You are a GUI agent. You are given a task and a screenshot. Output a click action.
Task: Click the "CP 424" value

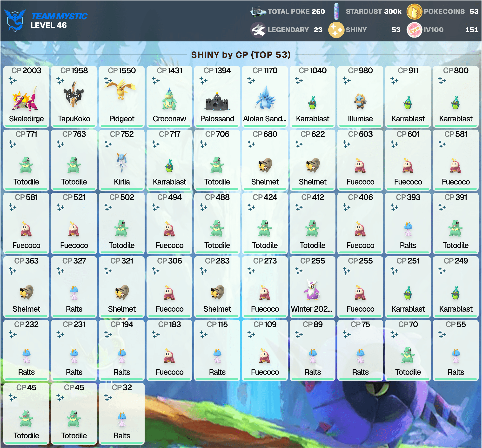265,197
